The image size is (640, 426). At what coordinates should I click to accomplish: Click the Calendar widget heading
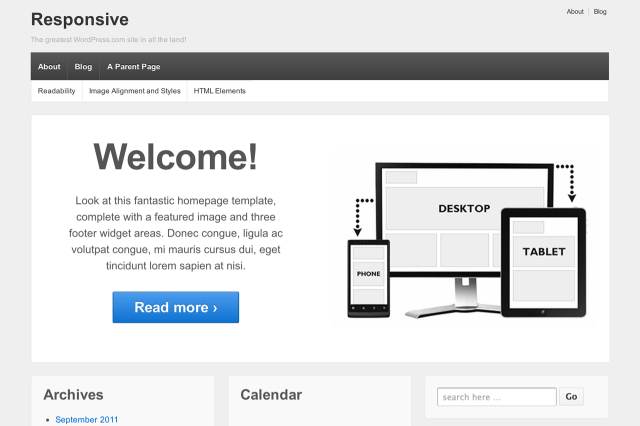point(271,395)
